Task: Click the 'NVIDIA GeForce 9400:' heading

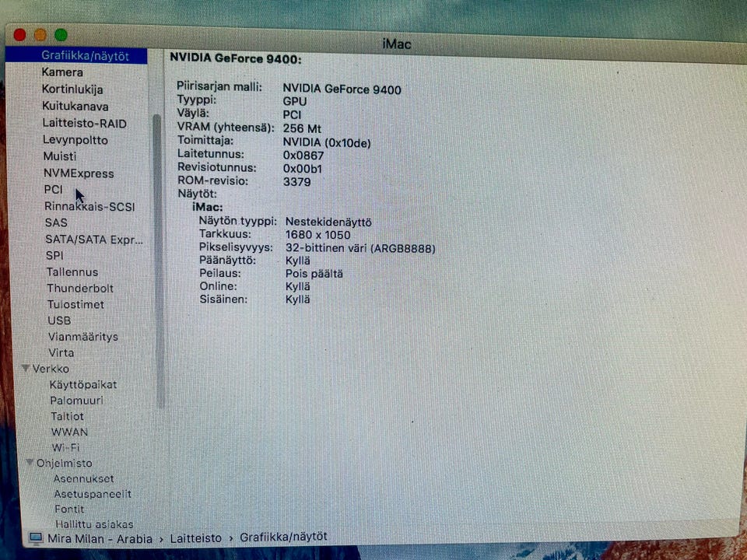Action: [236, 58]
